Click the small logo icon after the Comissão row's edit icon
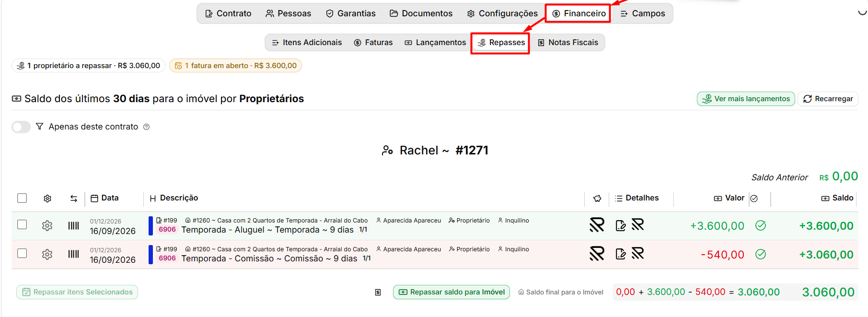Screen dimensions: 868x317 click(637, 253)
